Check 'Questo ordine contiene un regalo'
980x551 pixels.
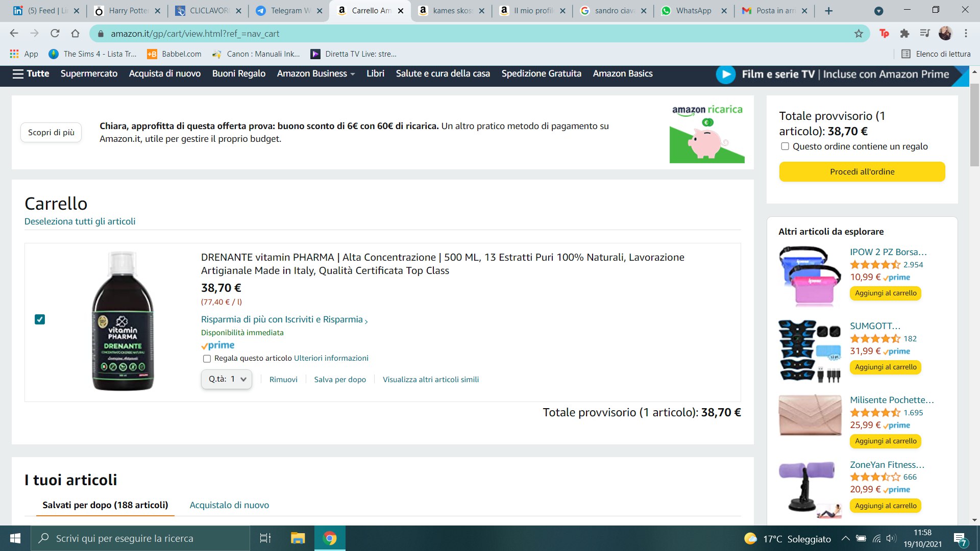point(785,146)
